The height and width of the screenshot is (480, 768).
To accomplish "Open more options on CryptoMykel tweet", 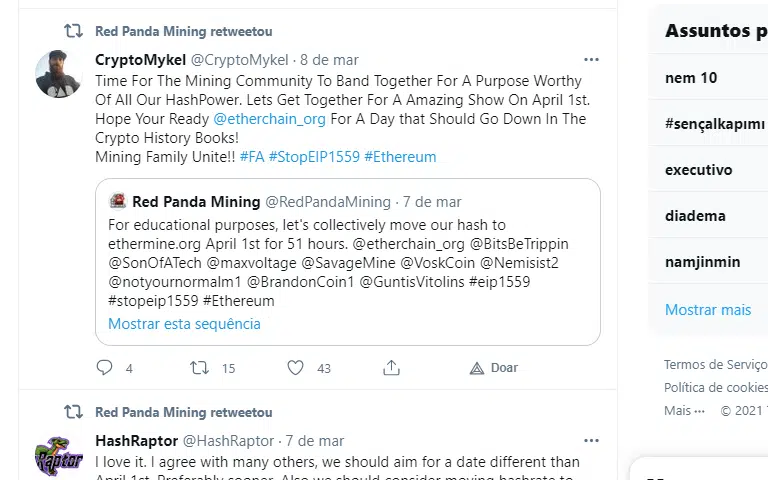I will click(x=591, y=60).
